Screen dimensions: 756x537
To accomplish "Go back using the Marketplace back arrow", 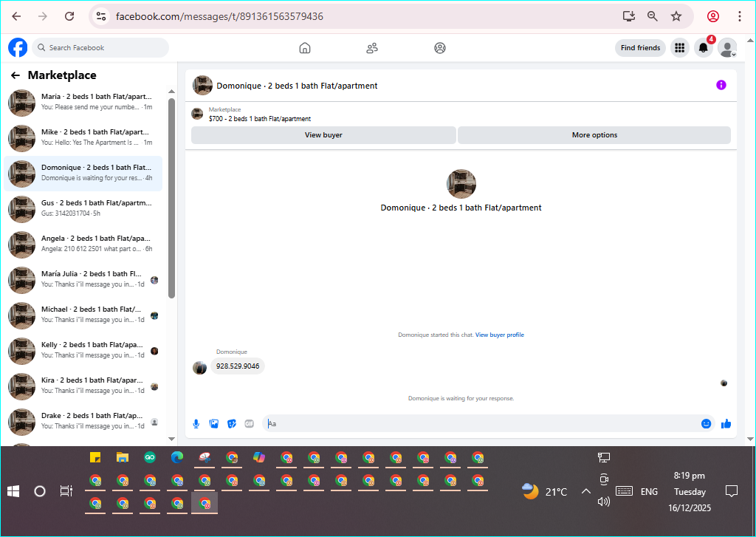I will click(x=16, y=75).
